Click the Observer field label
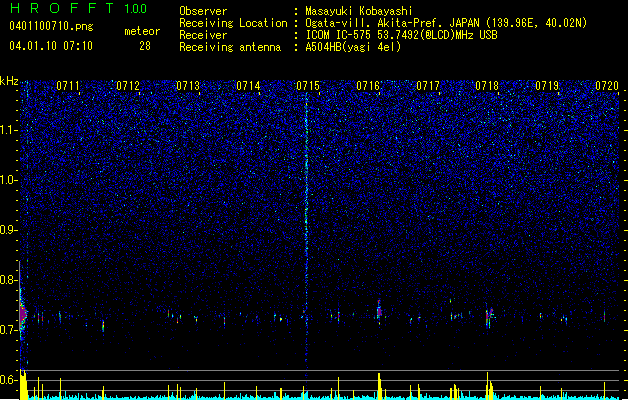 point(203,11)
